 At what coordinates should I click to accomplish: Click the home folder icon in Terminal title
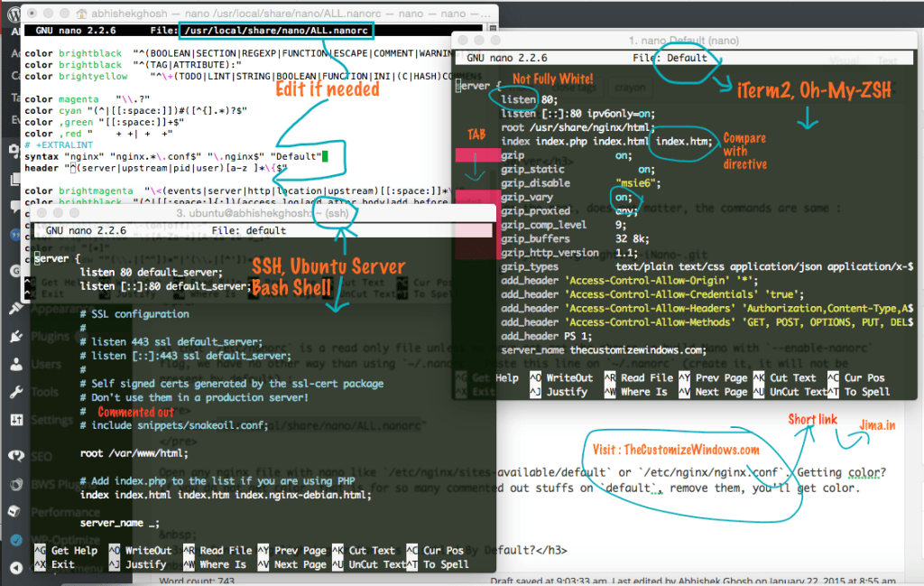tap(82, 14)
